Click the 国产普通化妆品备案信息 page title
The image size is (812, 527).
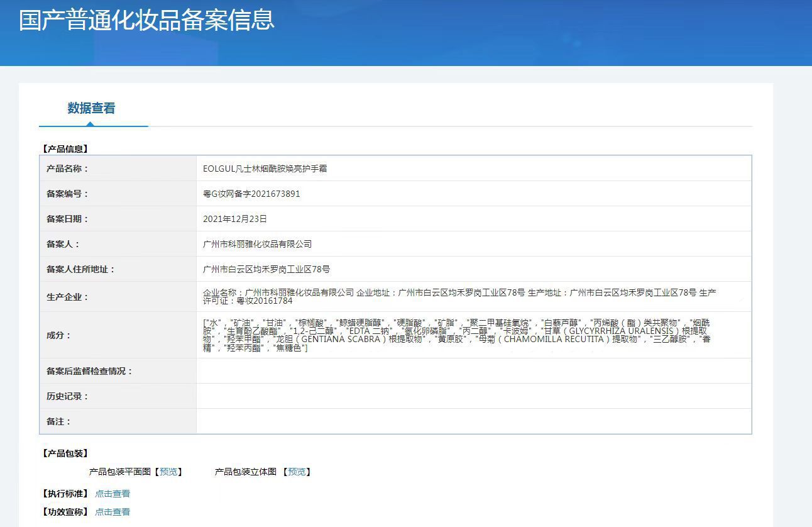point(146,20)
